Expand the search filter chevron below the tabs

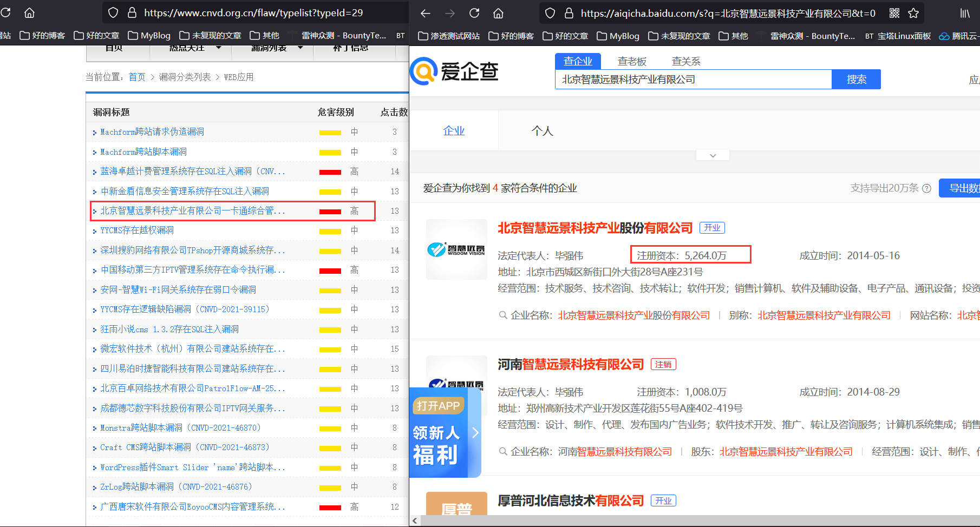tap(712, 155)
